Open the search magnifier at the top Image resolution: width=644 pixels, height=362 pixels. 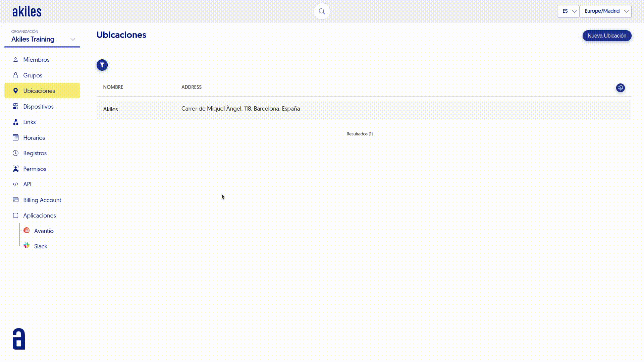click(322, 11)
